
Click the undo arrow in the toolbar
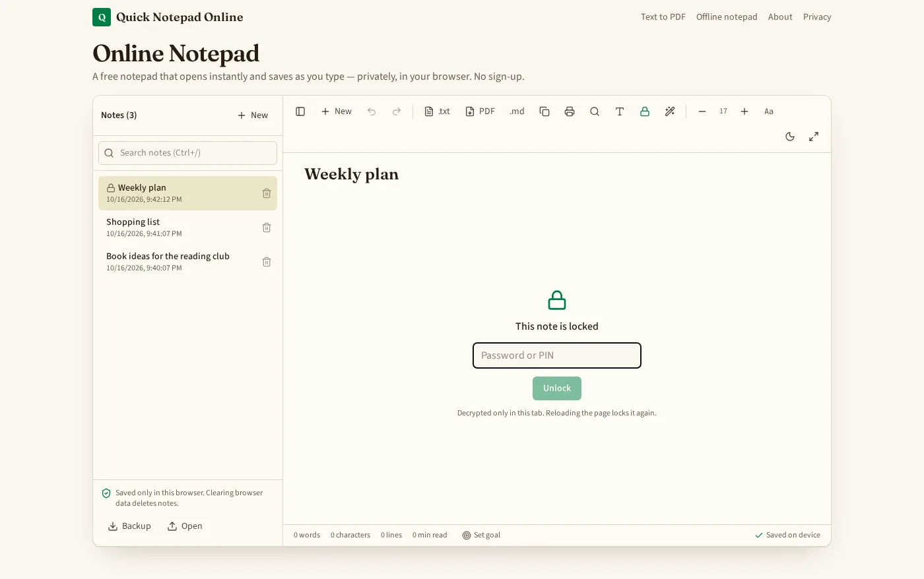point(372,111)
